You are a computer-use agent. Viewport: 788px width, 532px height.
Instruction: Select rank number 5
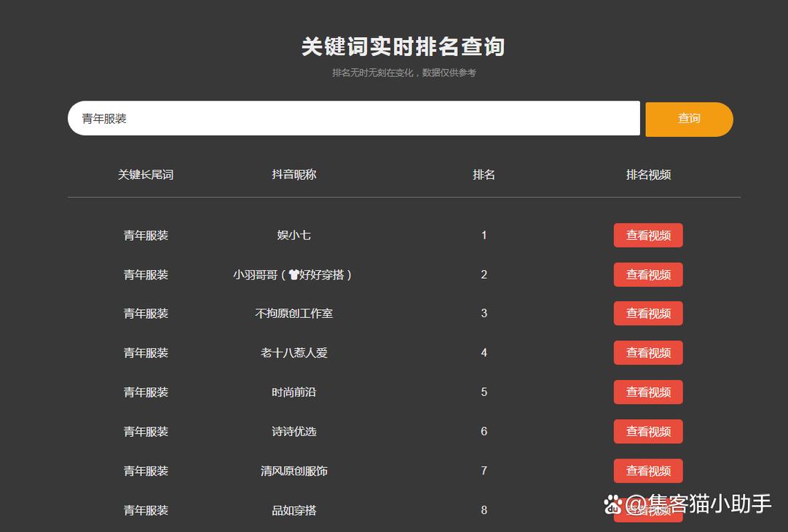484,392
